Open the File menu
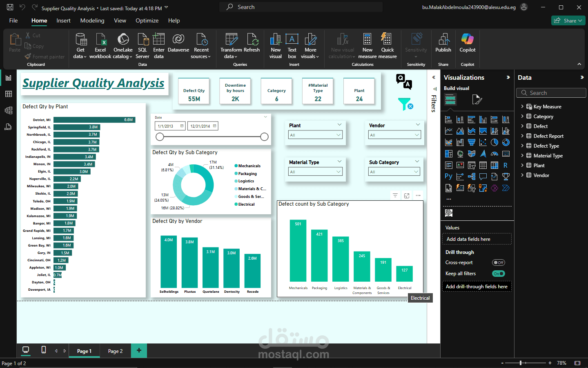Viewport: 588px width, 368px height. tap(13, 20)
